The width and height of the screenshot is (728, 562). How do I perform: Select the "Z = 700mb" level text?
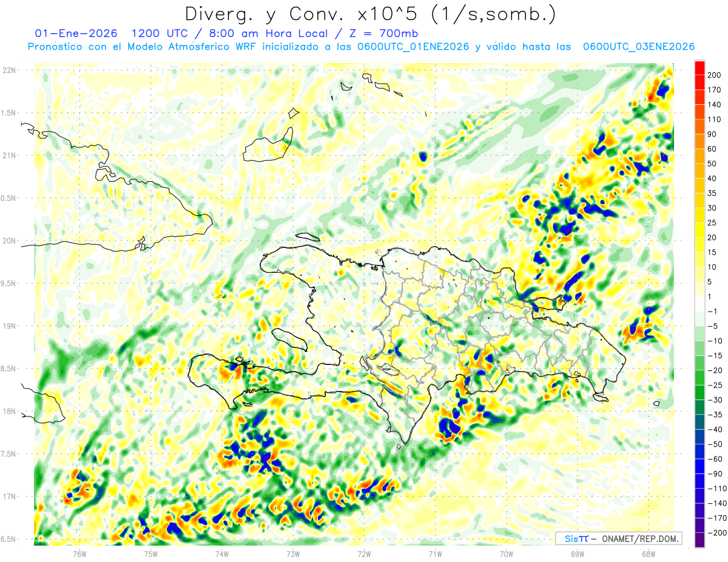(x=384, y=33)
